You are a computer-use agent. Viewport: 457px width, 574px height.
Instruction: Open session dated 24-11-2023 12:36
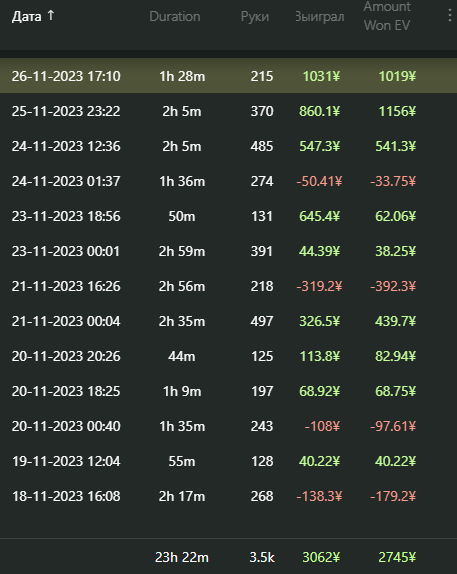tap(228, 146)
